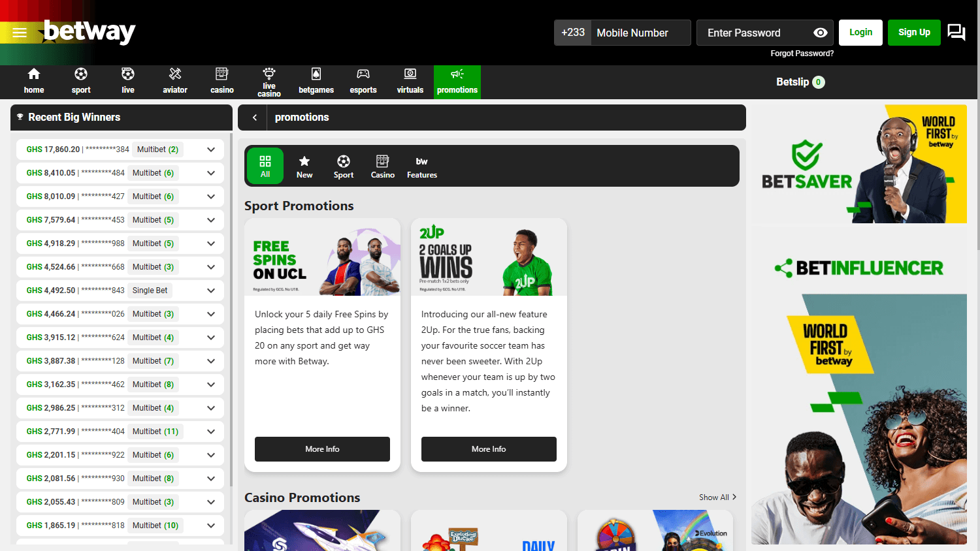
Task: Open the Forgot Password link
Action: 802,53
